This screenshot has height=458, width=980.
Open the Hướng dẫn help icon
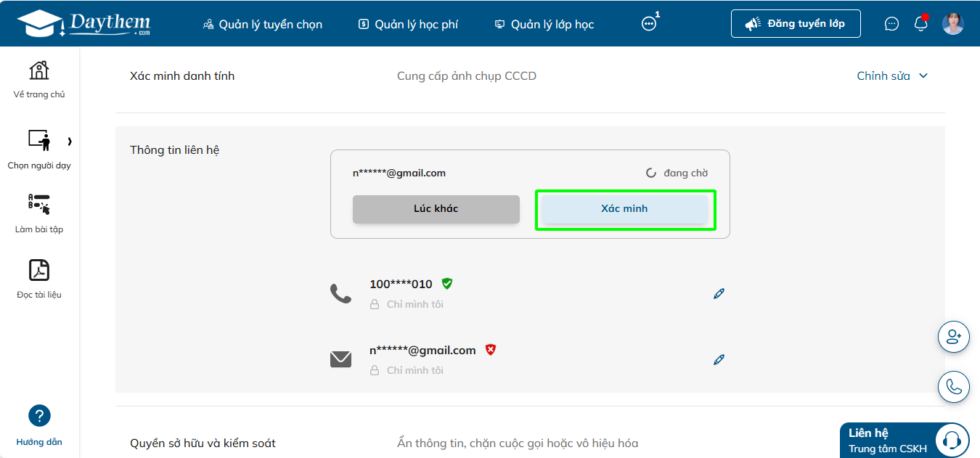39,416
